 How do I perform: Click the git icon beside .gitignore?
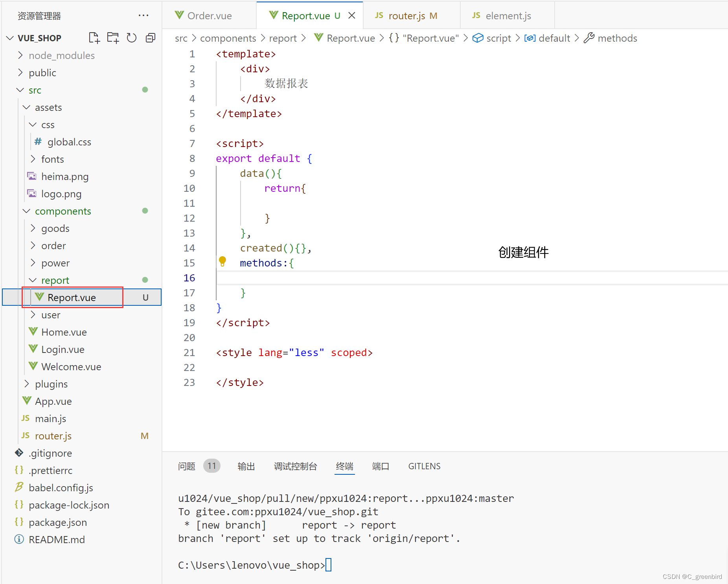tap(19, 453)
